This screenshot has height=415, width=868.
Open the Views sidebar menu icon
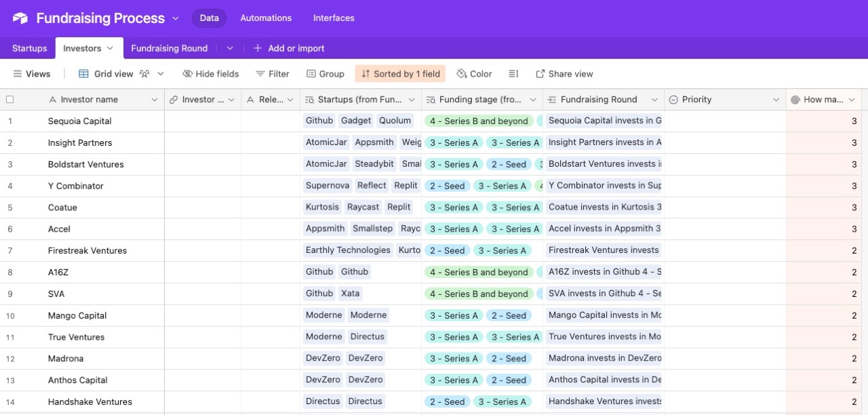coord(18,74)
